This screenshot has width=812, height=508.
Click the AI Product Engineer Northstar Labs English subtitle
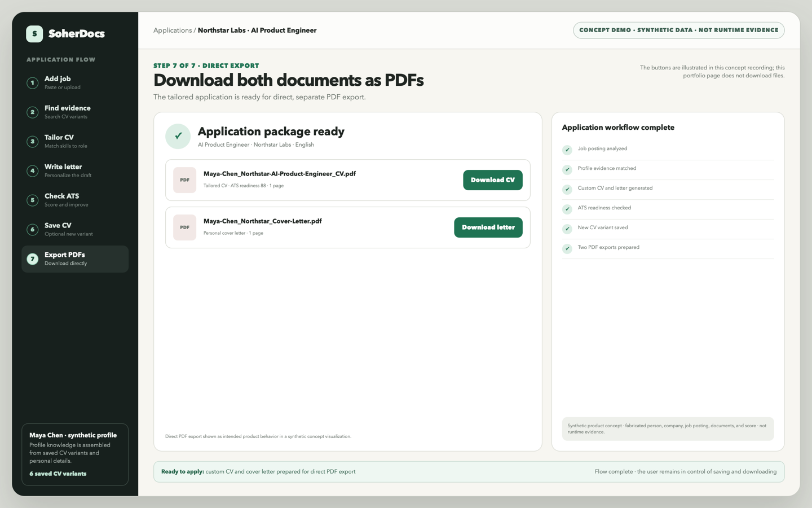point(256,145)
